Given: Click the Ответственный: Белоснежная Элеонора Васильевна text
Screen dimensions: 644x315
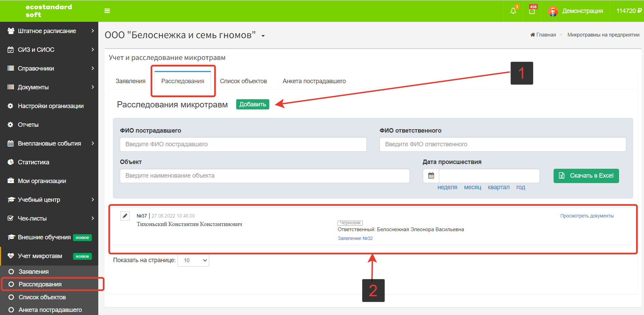Looking at the screenshot, I should (x=401, y=230).
